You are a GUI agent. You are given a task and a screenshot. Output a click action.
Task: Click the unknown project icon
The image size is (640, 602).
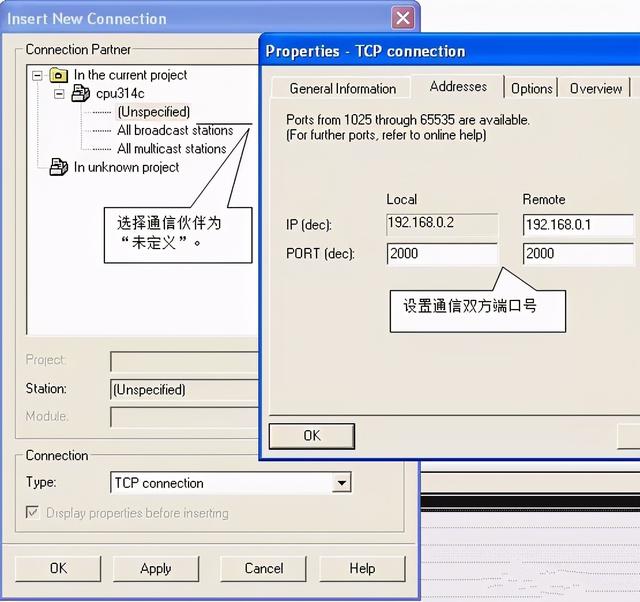point(59,167)
